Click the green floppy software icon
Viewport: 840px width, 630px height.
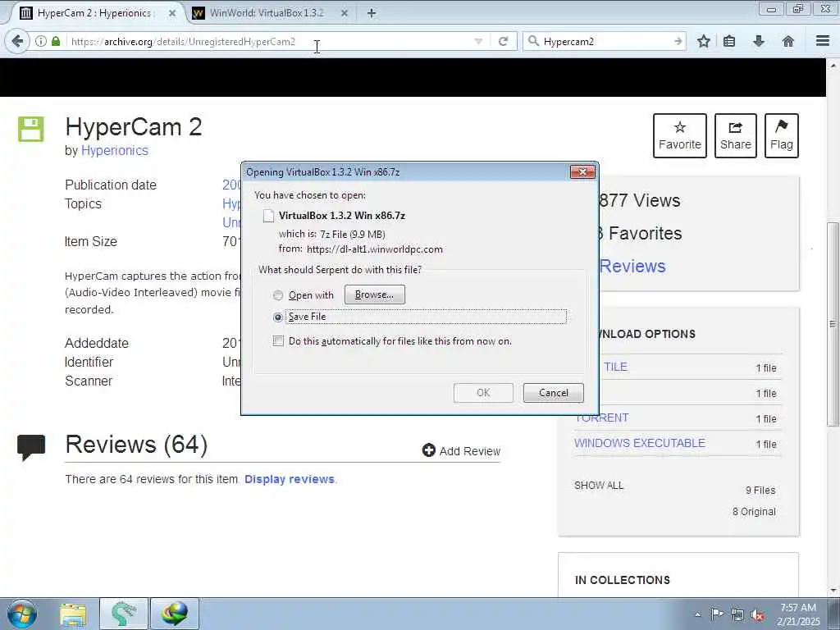click(x=30, y=129)
